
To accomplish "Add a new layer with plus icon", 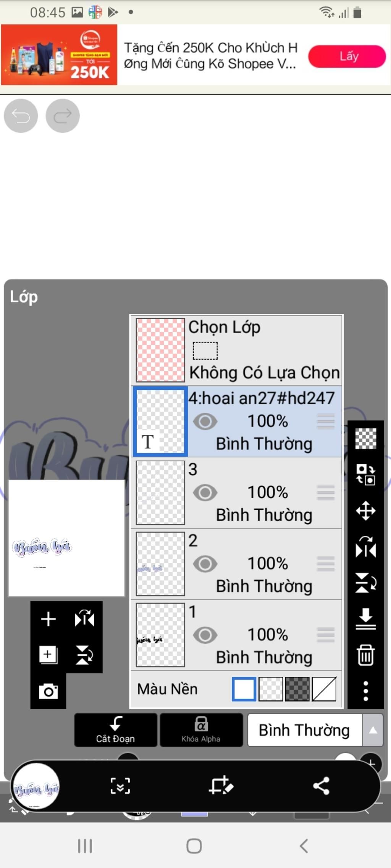I will [48, 619].
